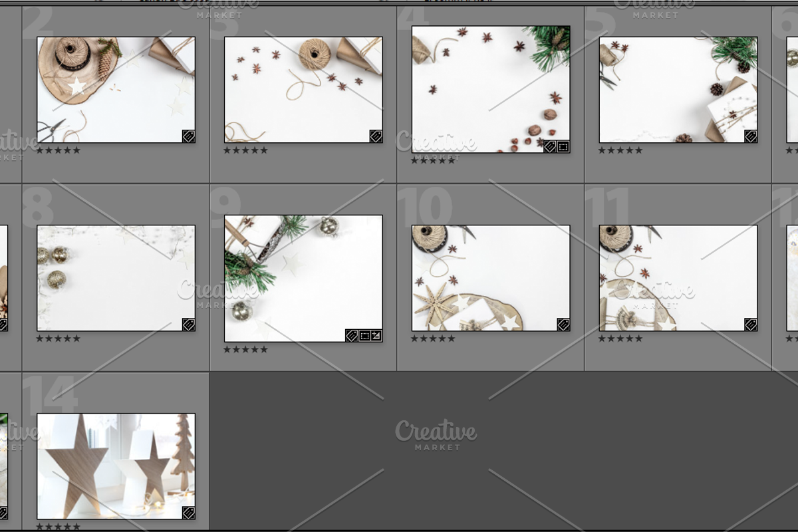
Task: Select photo 10 with straw star decoration
Action: pyautogui.click(x=491, y=278)
